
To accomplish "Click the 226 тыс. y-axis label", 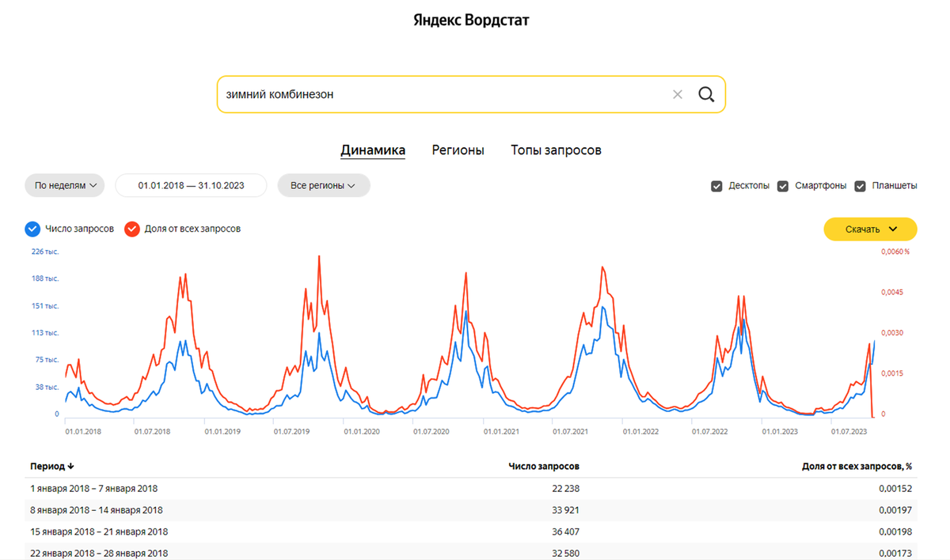I will [x=45, y=252].
